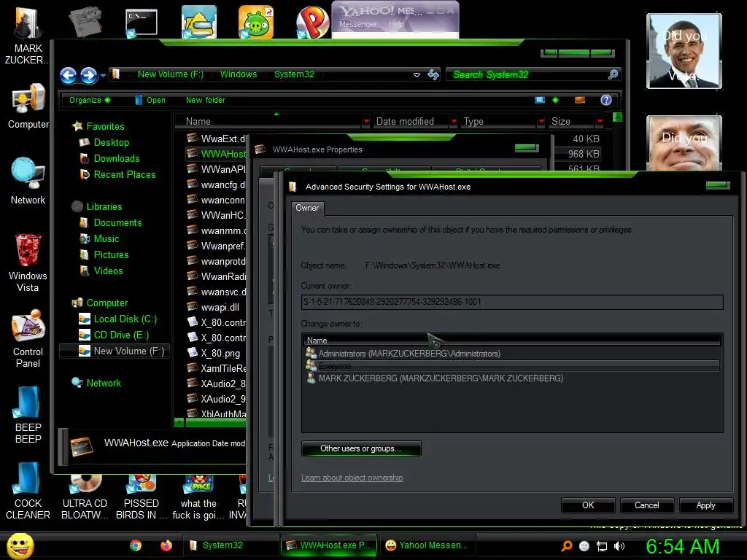The image size is (747, 560).
Task: Click Apply in Advanced Security Settings
Action: 705,505
